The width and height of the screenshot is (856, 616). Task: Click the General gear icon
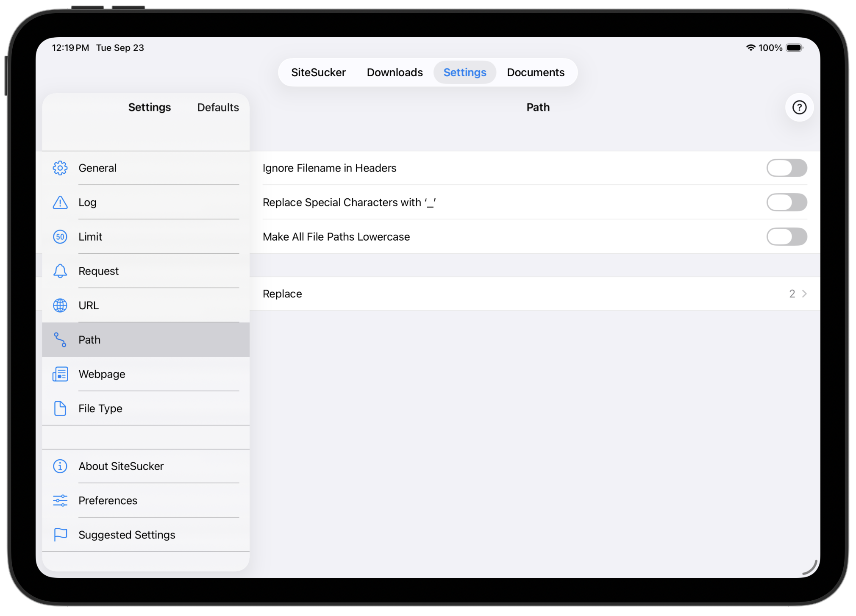[x=60, y=168]
